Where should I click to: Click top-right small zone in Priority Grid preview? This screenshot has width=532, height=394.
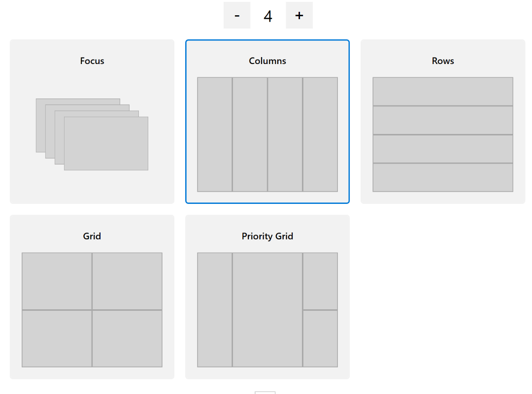320,281
